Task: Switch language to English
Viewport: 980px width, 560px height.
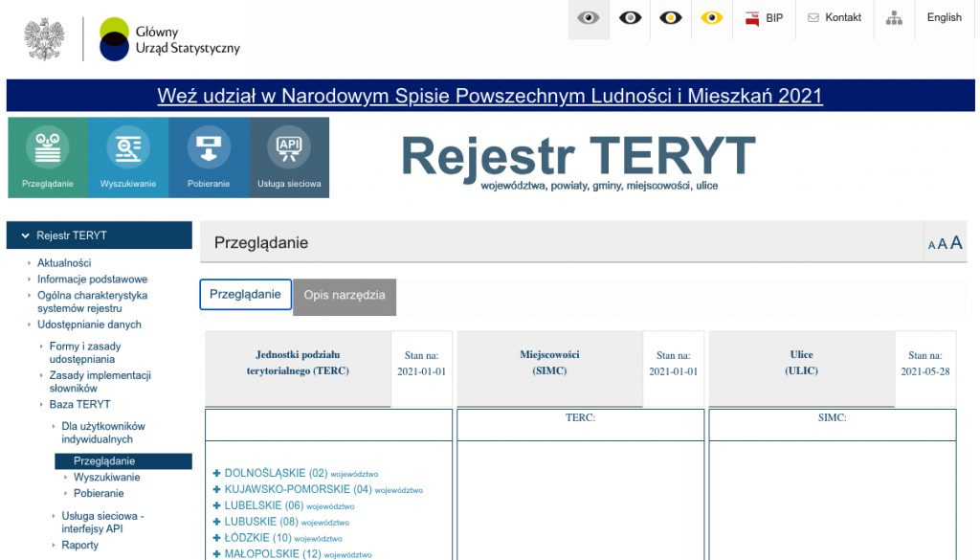Action: tap(944, 17)
